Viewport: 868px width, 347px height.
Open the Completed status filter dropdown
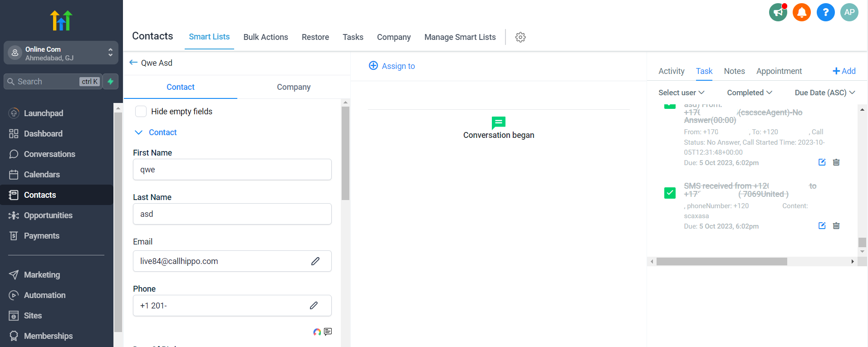coord(750,93)
